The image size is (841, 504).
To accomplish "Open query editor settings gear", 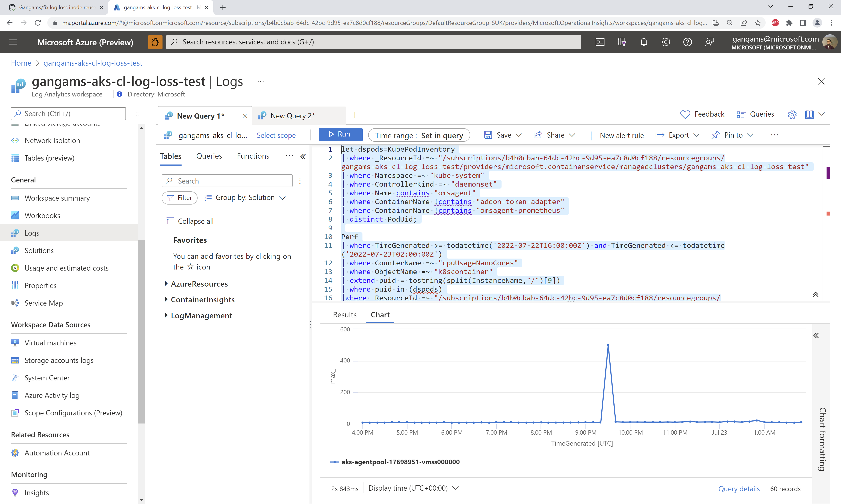I will [792, 114].
